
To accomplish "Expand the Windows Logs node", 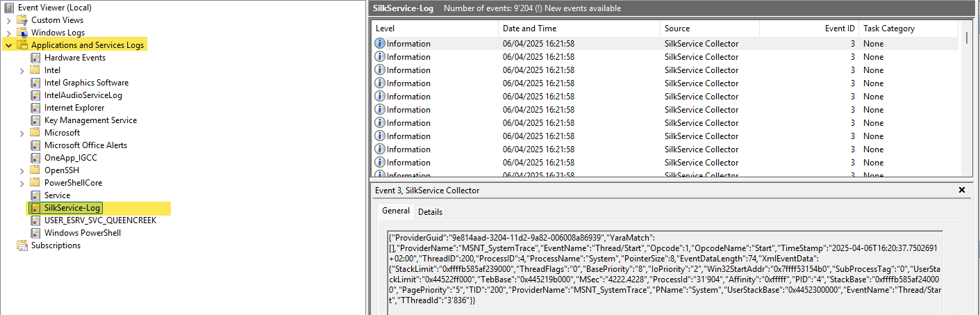I will click(x=8, y=33).
